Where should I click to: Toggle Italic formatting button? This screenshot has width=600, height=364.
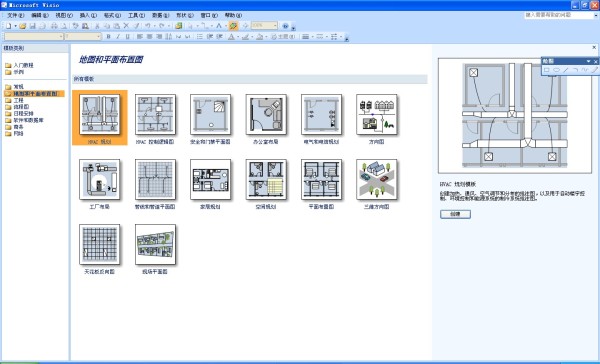(x=118, y=37)
